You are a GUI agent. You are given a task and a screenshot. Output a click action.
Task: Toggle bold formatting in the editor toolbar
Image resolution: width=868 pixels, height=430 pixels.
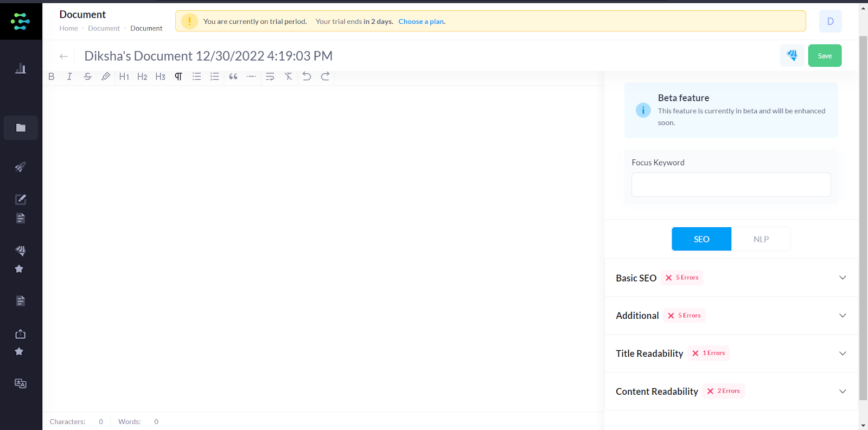52,76
